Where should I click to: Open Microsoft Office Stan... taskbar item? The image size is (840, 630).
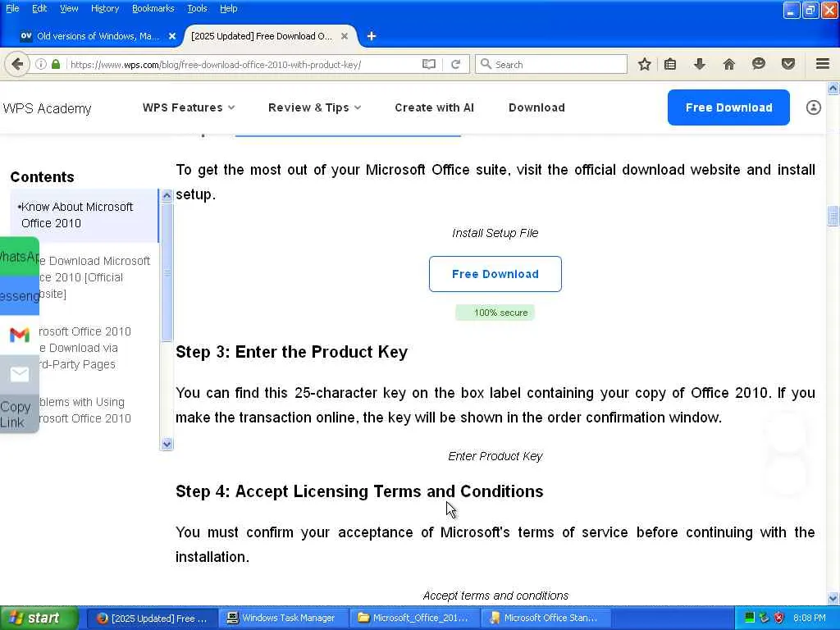[545, 619]
